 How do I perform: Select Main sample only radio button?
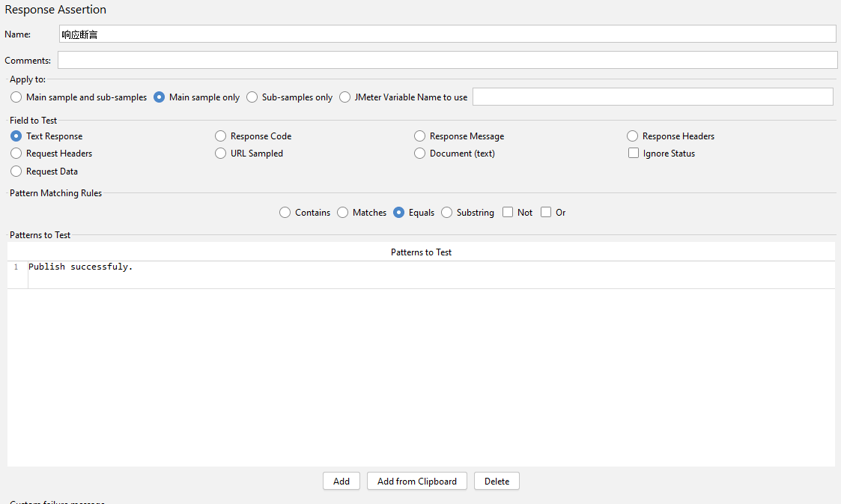point(159,97)
